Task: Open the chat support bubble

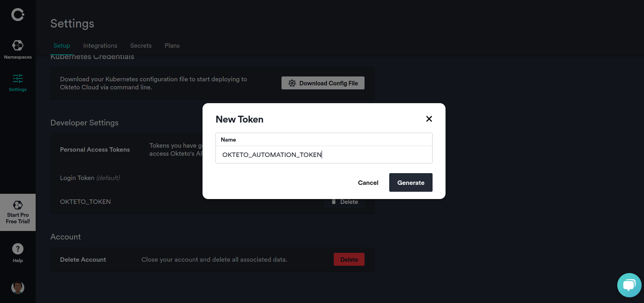Action: point(629,285)
